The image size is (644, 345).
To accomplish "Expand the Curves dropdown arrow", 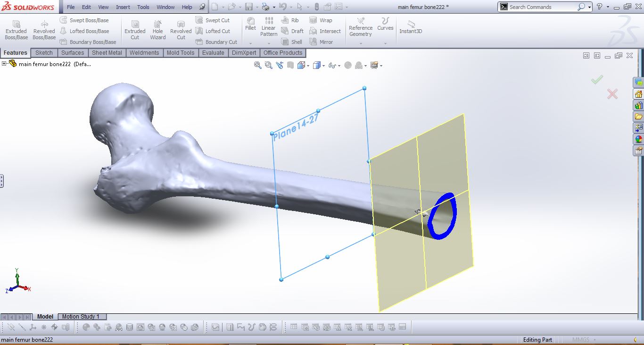I will [385, 43].
